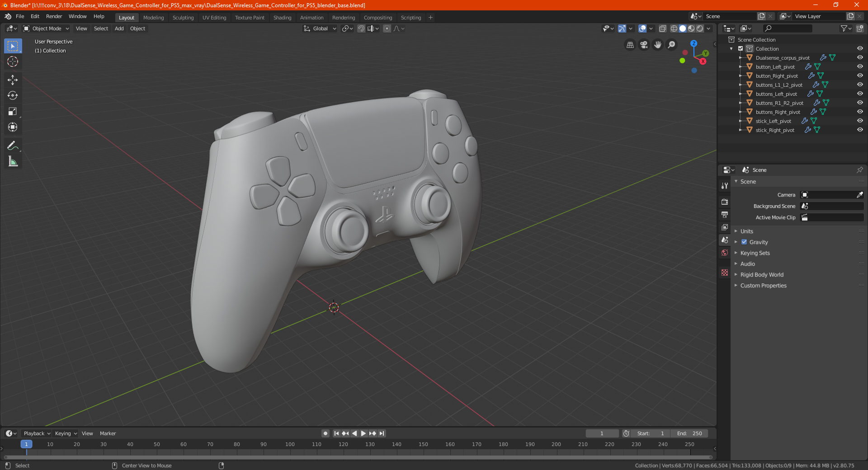Switch to the Modeling workspace tab
Image resolution: width=868 pixels, height=470 pixels.
(153, 18)
